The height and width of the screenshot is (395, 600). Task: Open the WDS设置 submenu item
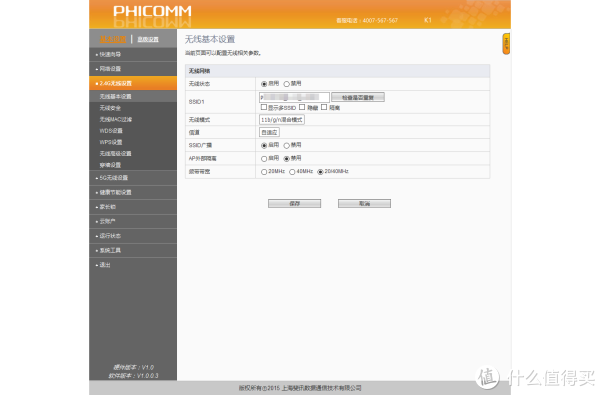[111, 131]
